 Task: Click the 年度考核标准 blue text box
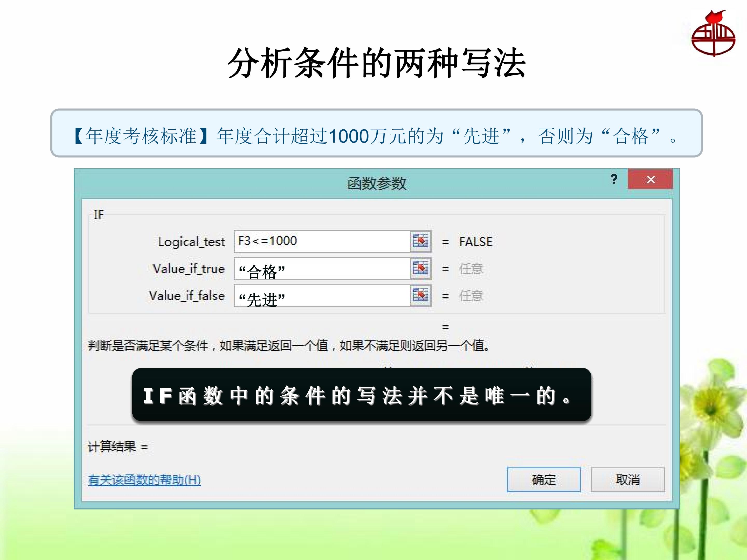(377, 133)
